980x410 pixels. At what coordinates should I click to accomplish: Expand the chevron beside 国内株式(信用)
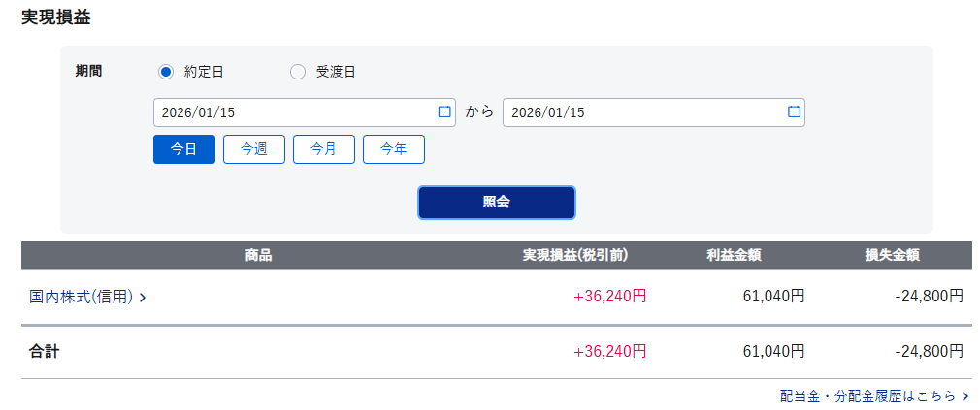(x=143, y=298)
